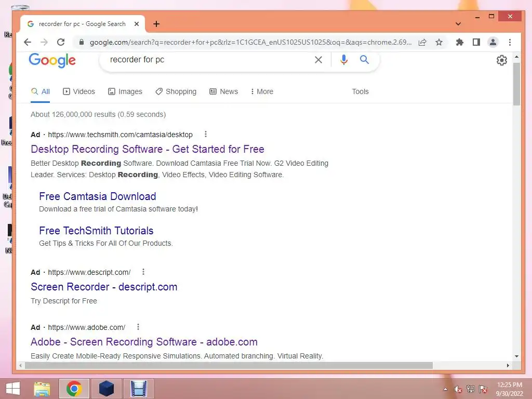This screenshot has height=399, width=532.
Task: Open 'Screen Recorder - descript.com' link
Action: point(104,287)
